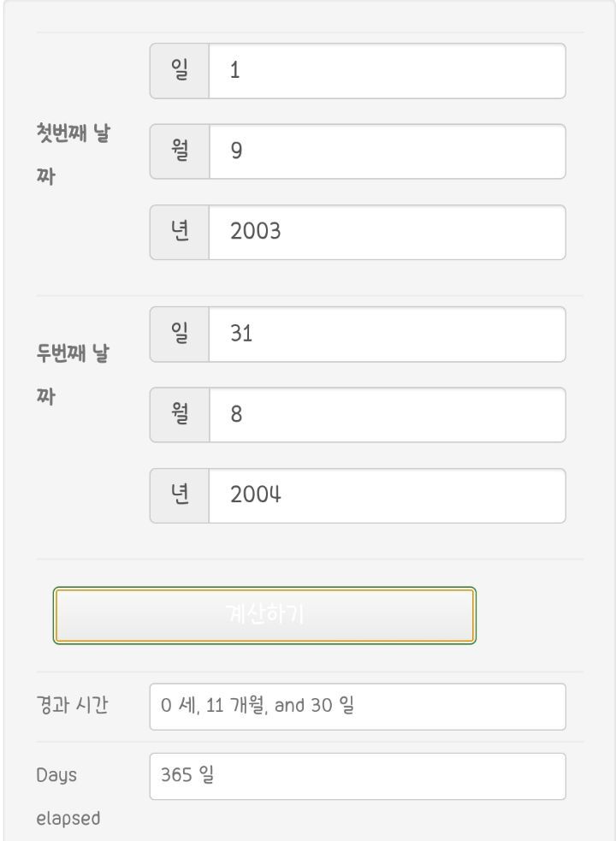The image size is (616, 841).
Task: Select the first date 일 day input field
Action: (385, 70)
